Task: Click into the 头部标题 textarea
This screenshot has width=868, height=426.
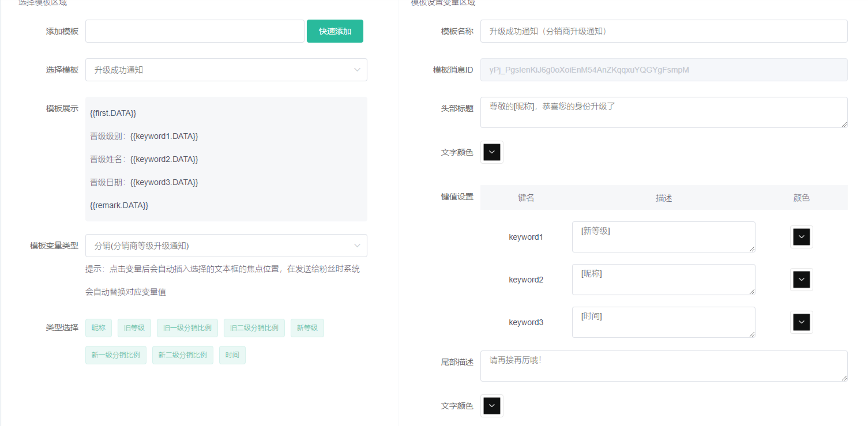Action: coord(663,112)
